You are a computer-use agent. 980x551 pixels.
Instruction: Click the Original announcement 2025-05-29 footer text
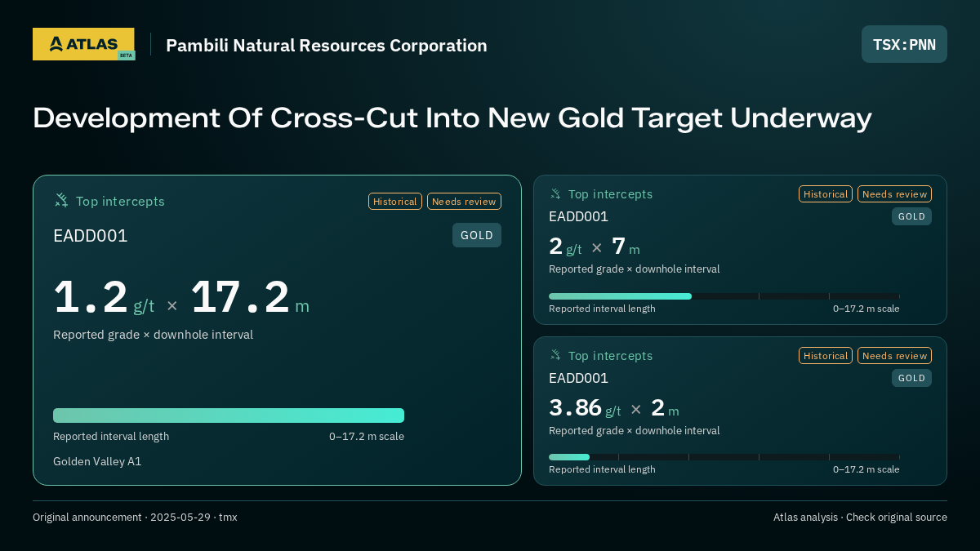pos(135,517)
